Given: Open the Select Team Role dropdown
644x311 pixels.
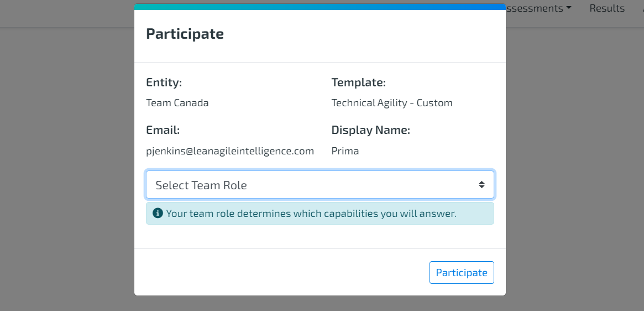Looking at the screenshot, I should [x=320, y=185].
